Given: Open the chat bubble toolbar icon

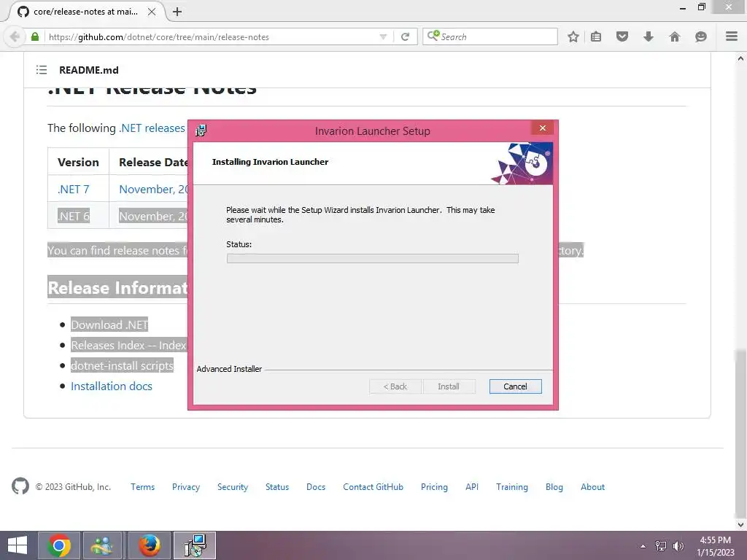Looking at the screenshot, I should pyautogui.click(x=701, y=36).
